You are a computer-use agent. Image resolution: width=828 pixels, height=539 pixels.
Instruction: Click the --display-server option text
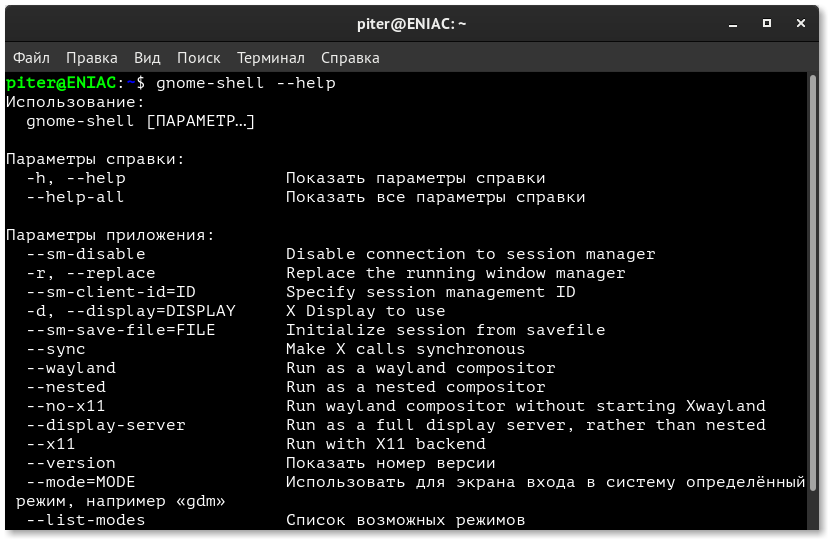(106, 425)
